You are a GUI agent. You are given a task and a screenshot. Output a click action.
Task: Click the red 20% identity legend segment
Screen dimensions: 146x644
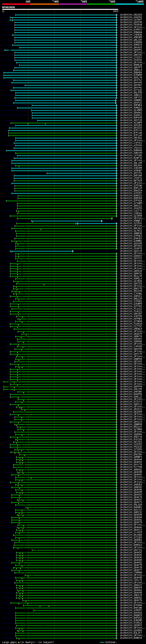pyautogui.click(x=16, y=4)
